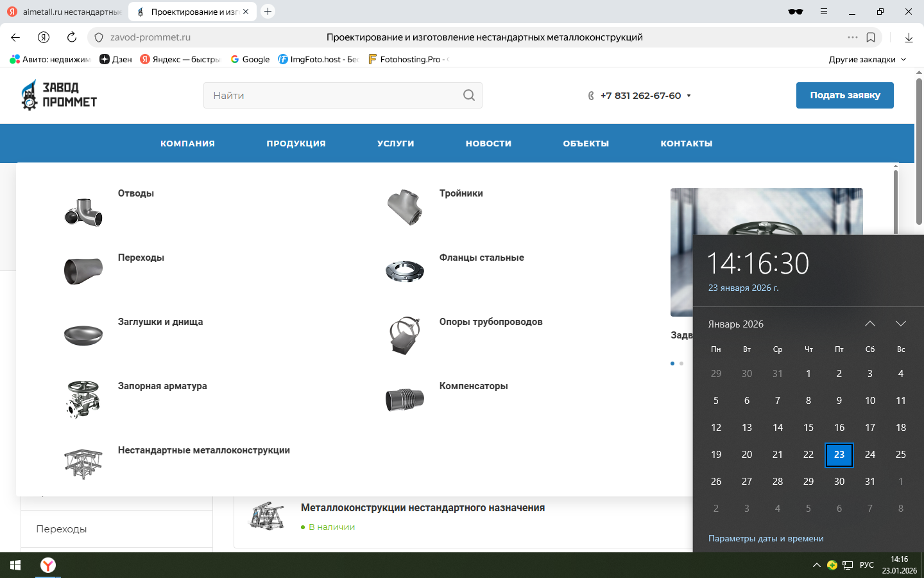
Task: Click the Январь 2026 calendar header
Action: pyautogui.click(x=736, y=324)
